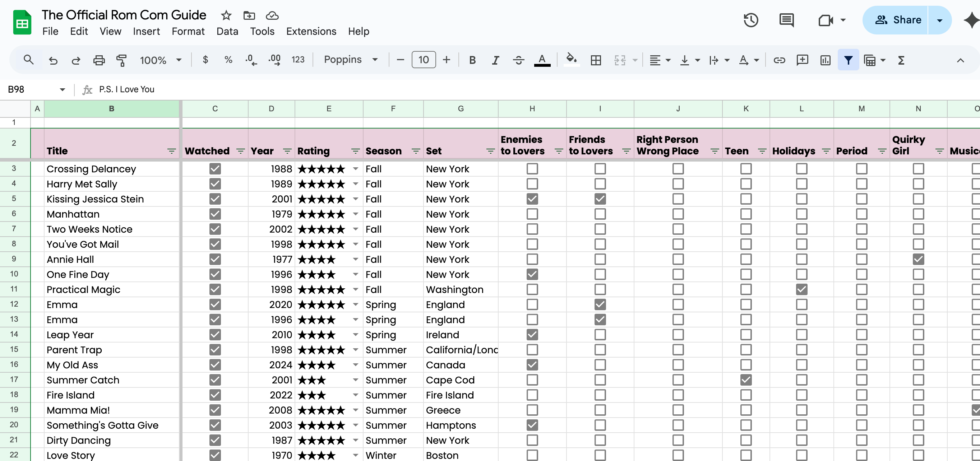Open the Title column filter

(x=172, y=152)
